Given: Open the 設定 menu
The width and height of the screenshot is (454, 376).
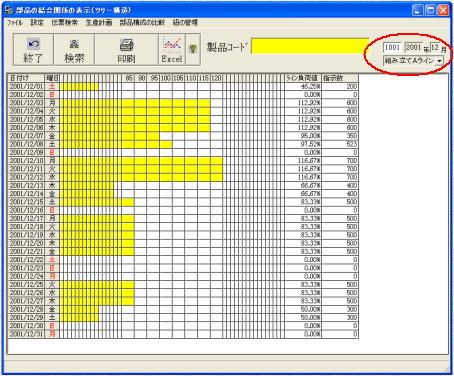Looking at the screenshot, I should (37, 23).
